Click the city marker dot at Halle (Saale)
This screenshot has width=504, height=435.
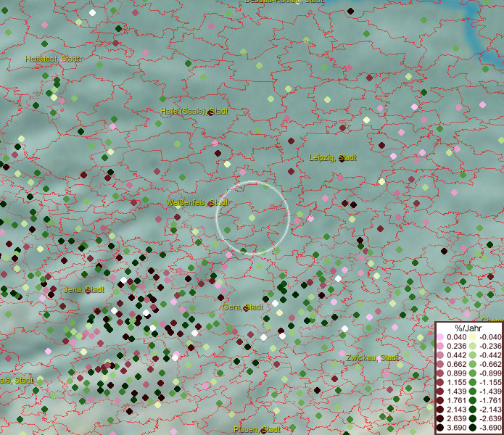pos(211,112)
